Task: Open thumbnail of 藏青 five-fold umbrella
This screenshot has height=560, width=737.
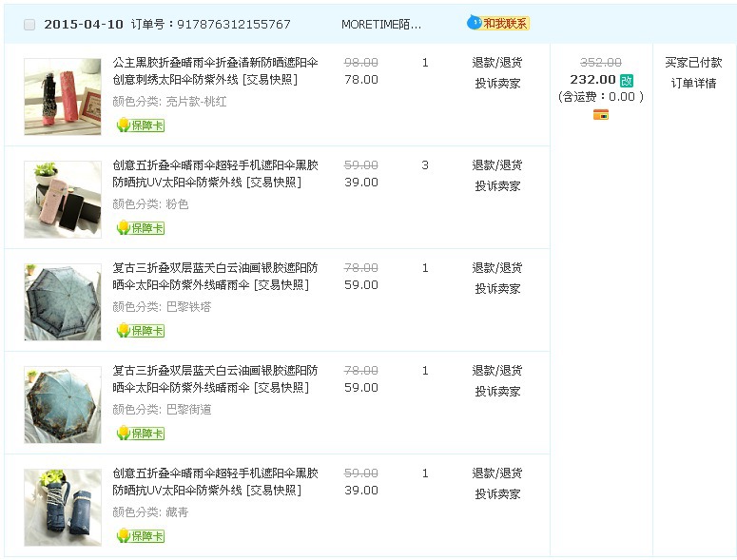Action: [63, 508]
